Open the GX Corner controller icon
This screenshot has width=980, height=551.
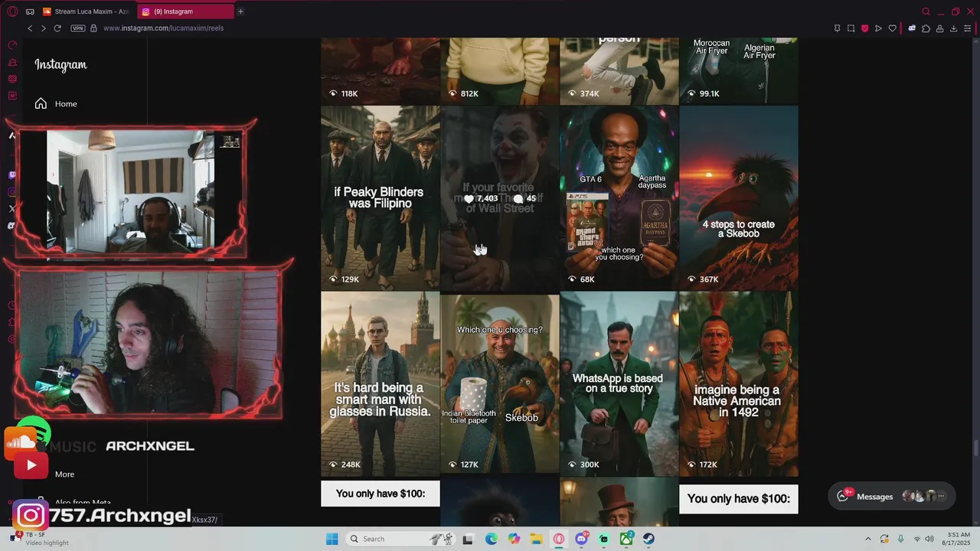click(30, 11)
